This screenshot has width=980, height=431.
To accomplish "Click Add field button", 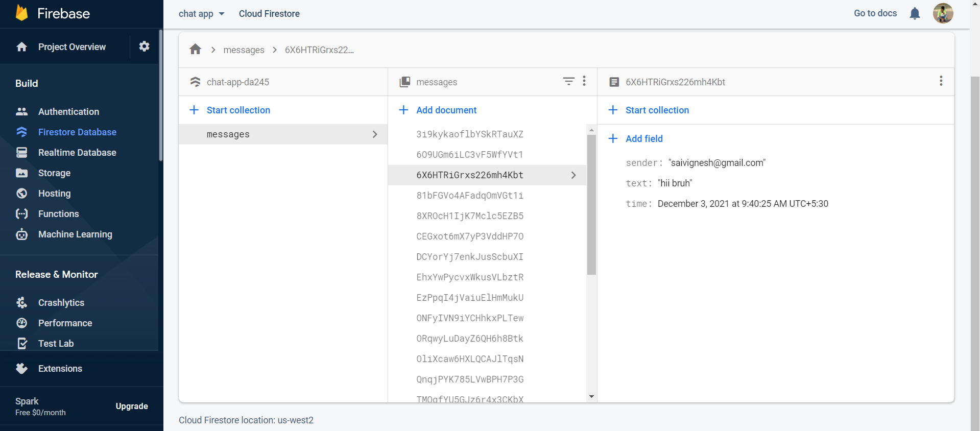I will 635,138.
